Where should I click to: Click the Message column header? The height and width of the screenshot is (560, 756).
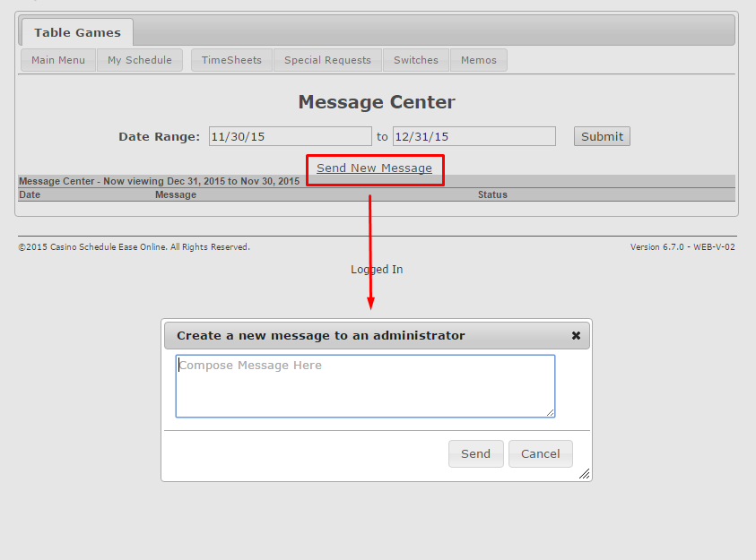pyautogui.click(x=176, y=194)
